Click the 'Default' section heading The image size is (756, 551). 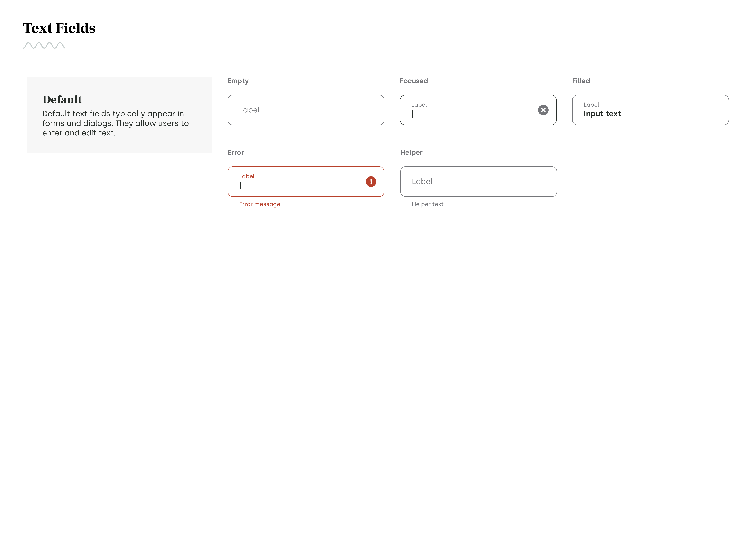(x=62, y=99)
